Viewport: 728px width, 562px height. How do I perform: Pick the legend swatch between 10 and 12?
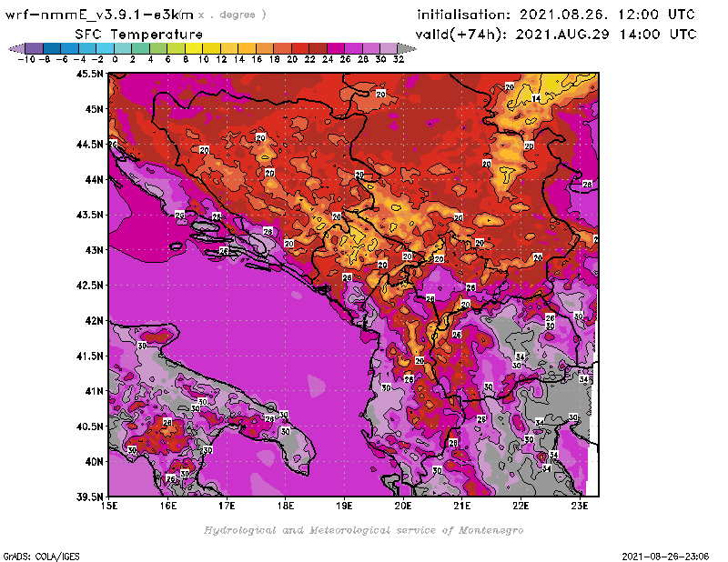pos(211,48)
